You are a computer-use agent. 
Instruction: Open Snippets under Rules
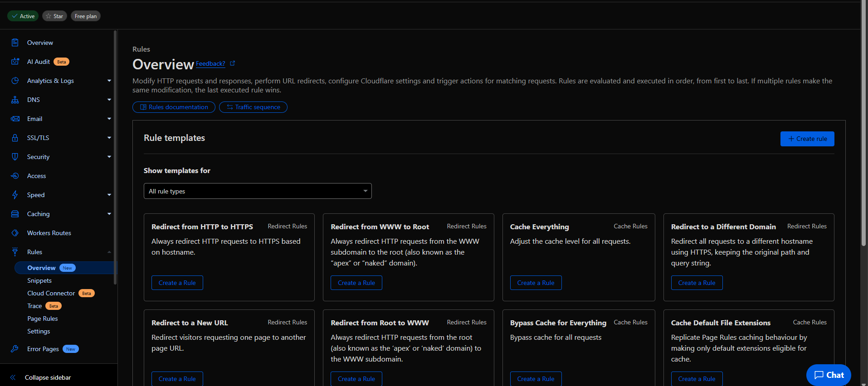[x=39, y=280]
